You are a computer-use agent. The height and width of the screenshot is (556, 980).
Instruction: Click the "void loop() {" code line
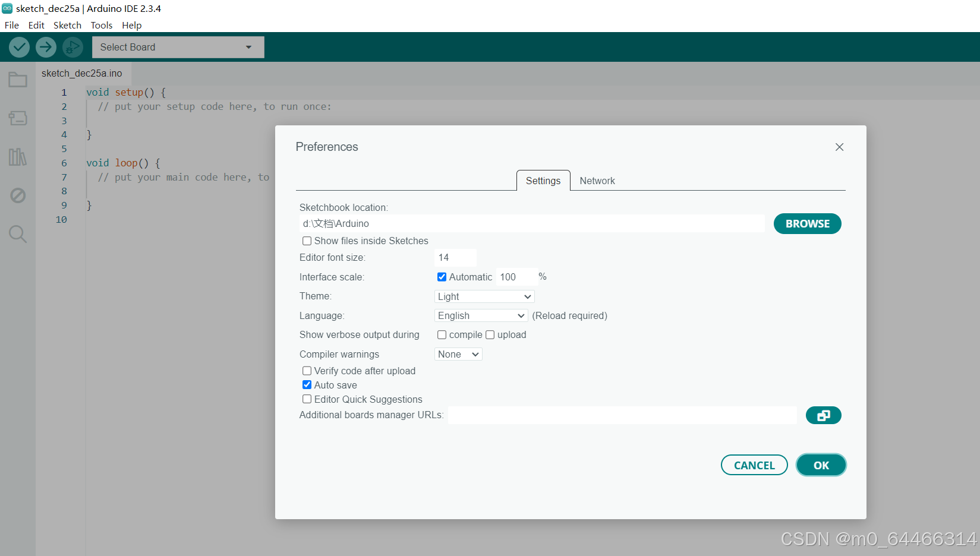click(123, 163)
